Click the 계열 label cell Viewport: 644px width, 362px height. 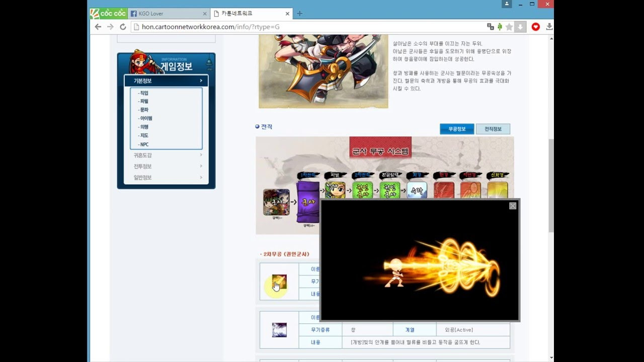point(410,330)
